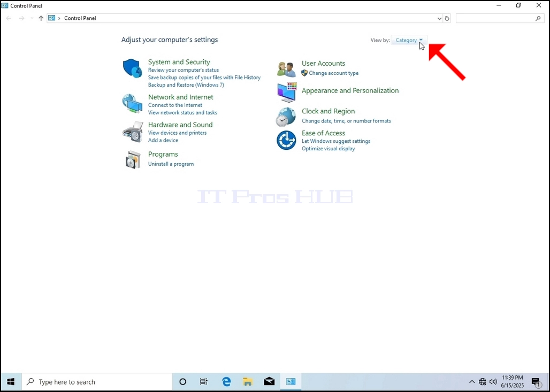Open the Mail app from the taskbar
The height and width of the screenshot is (392, 550).
pyautogui.click(x=269, y=382)
